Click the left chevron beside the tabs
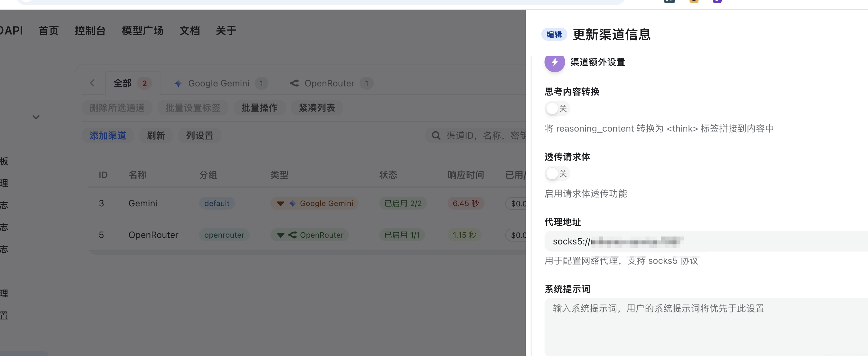Image resolution: width=868 pixels, height=356 pixels. click(92, 83)
